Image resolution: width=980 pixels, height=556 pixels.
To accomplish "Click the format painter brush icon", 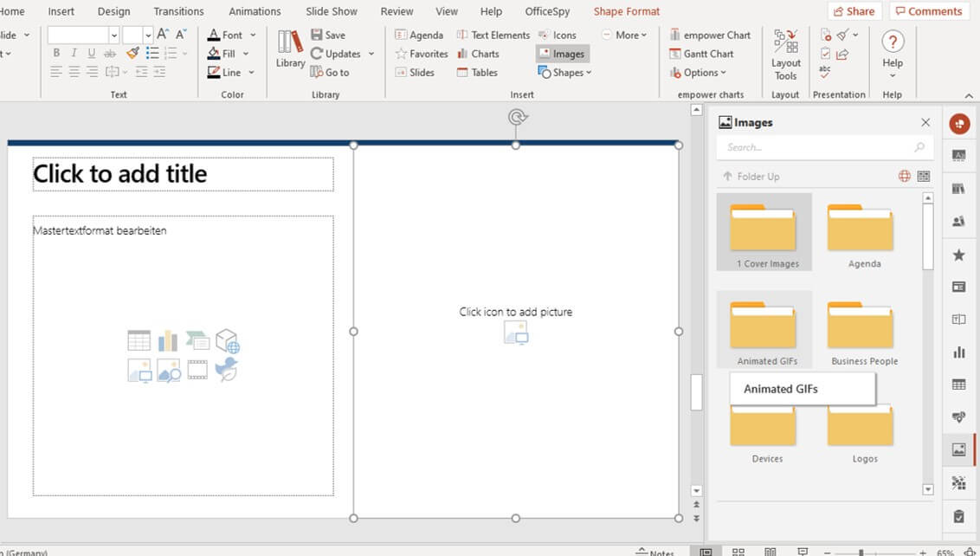I will pyautogui.click(x=132, y=53).
